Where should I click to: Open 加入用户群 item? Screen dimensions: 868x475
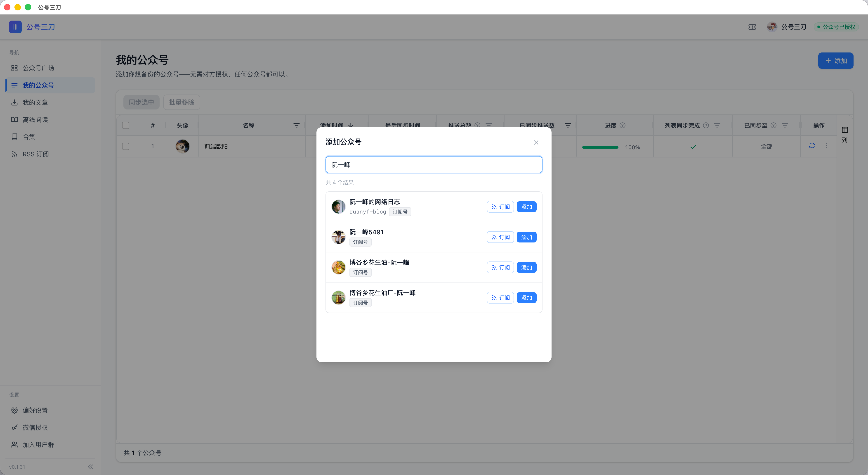point(51,445)
